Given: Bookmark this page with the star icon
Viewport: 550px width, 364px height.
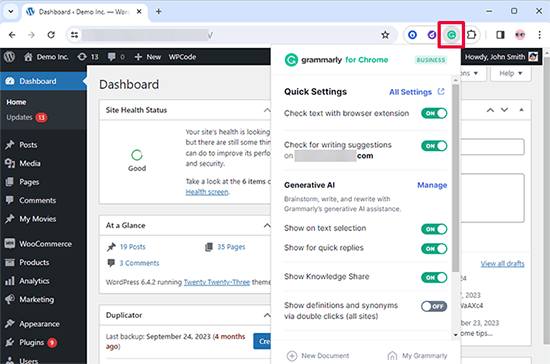Looking at the screenshot, I should point(385,35).
